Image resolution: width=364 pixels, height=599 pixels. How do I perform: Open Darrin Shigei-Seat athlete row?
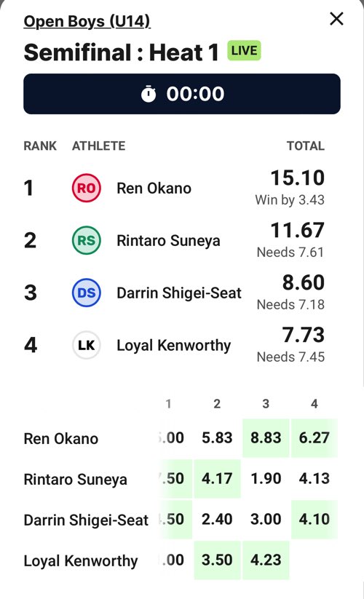[x=174, y=293]
